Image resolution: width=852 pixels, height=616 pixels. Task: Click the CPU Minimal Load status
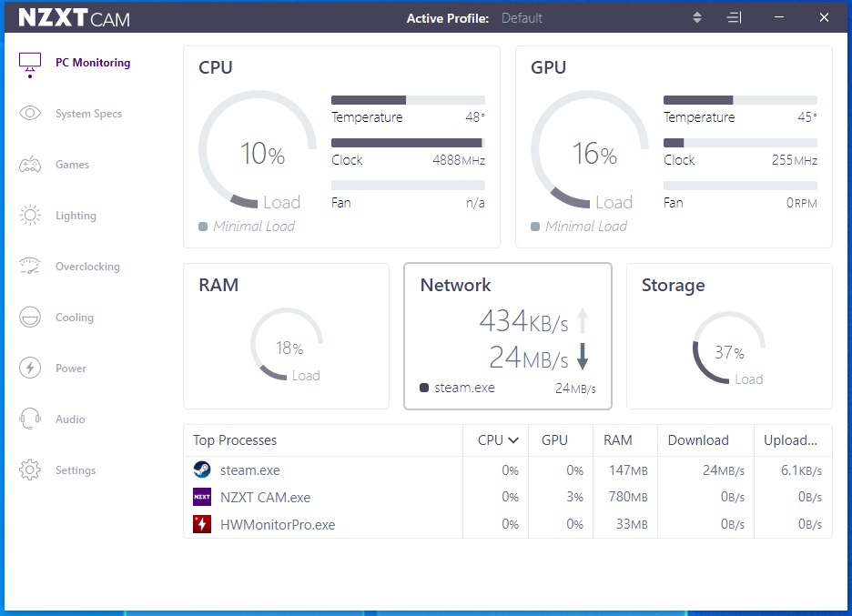[248, 227]
